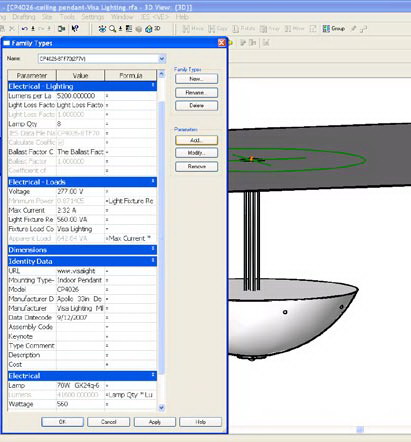Click the last icon on the edit toolbar
The image size is (411, 442).
[364, 29]
